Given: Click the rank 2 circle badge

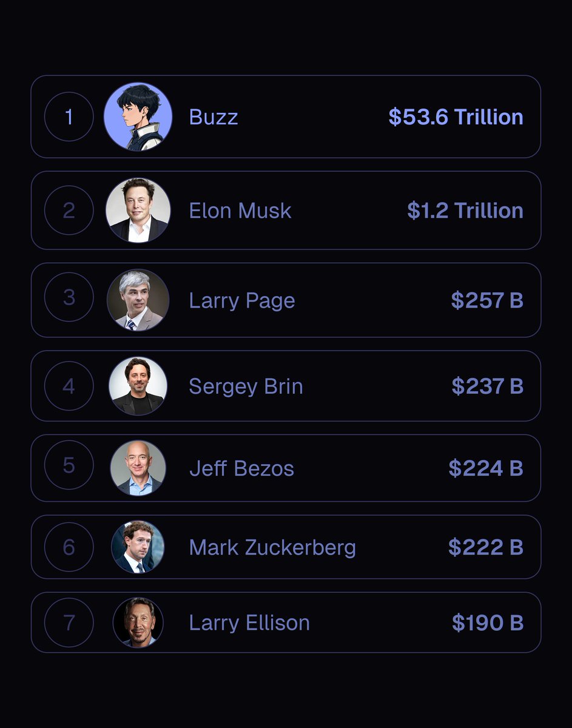Looking at the screenshot, I should pos(69,210).
